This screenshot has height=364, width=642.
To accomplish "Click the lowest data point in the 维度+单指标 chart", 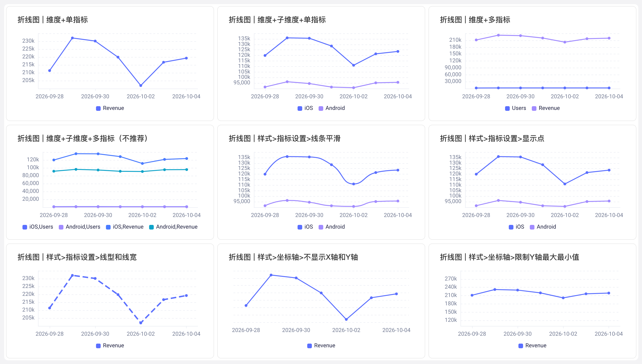I will pos(141,86).
